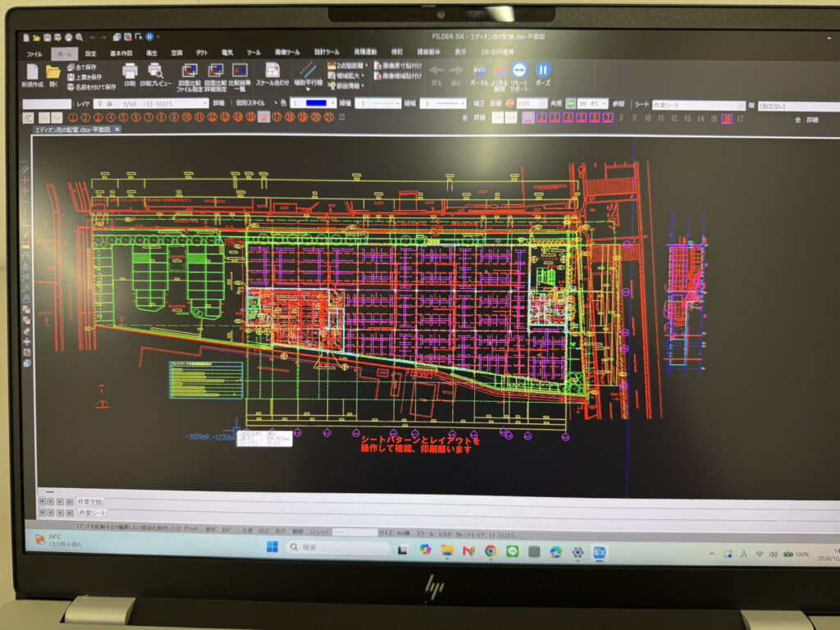Expand 2点間距離 dropdown
The image size is (840, 630).
pyautogui.click(x=367, y=66)
